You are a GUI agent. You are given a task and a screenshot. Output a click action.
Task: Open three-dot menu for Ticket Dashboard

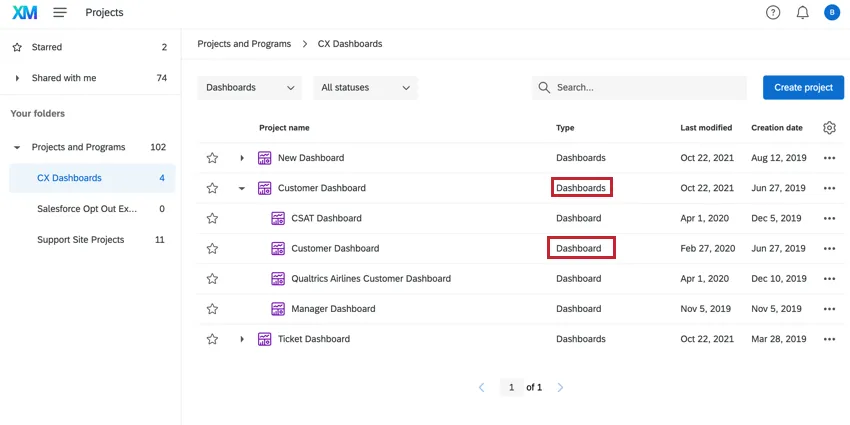click(x=829, y=339)
